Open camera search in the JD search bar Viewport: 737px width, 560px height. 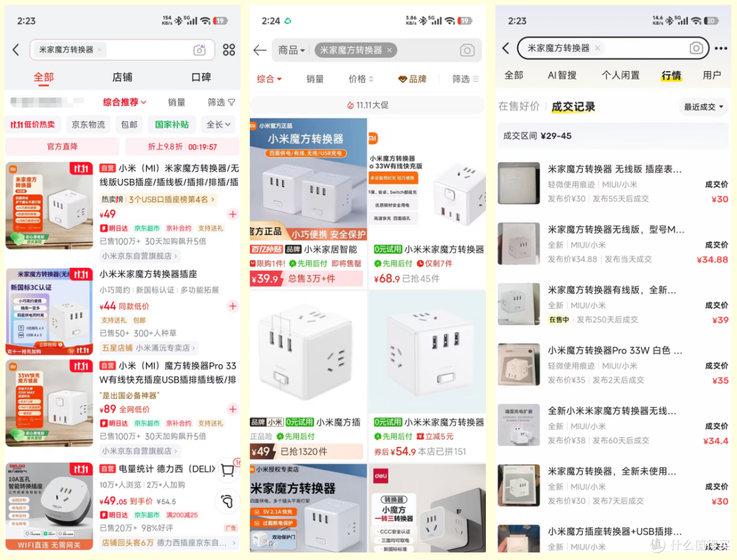(199, 50)
